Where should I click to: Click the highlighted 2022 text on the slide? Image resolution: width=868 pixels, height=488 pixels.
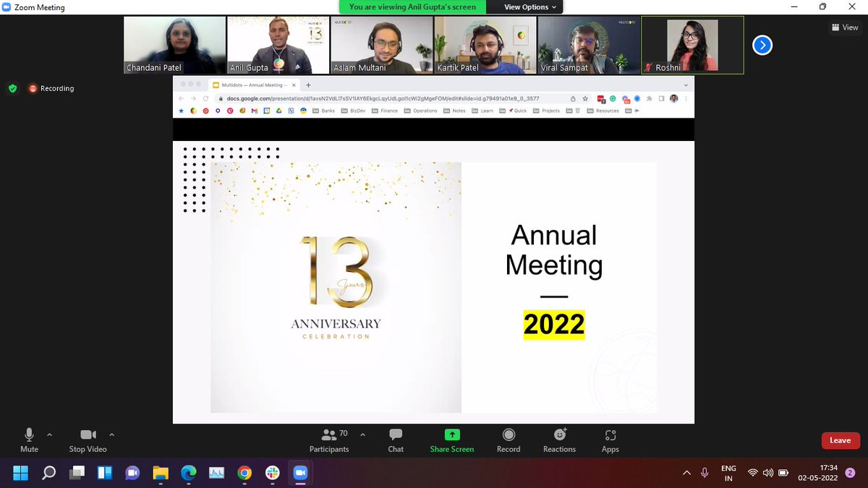(554, 324)
